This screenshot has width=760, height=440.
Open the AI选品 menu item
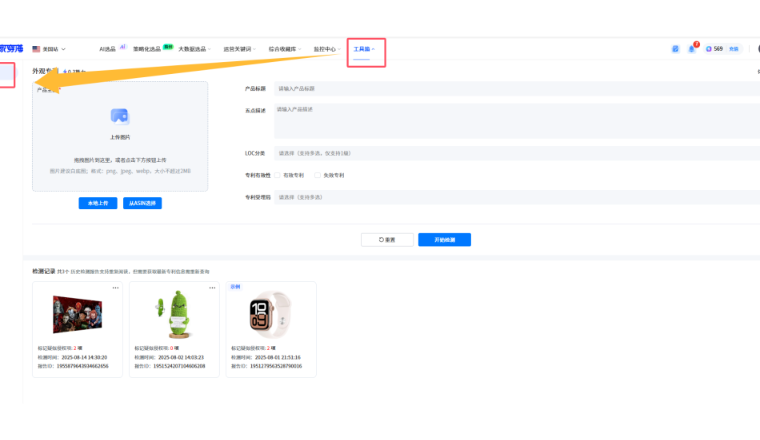107,49
